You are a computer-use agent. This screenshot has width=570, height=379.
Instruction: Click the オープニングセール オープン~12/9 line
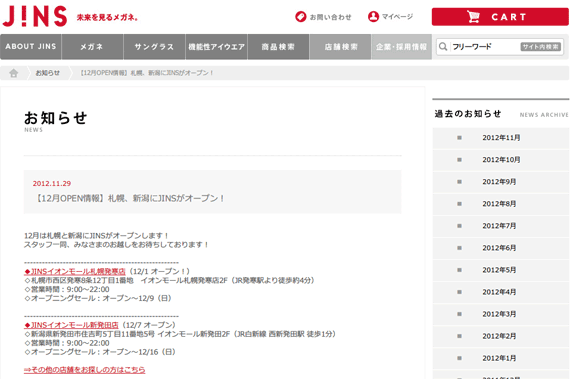tap(98, 298)
